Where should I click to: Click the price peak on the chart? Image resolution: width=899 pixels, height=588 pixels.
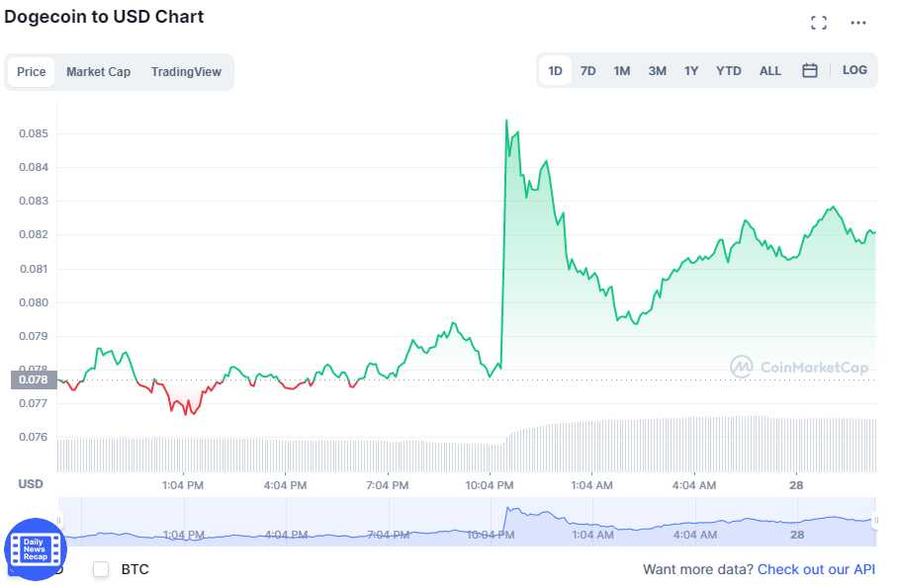coord(506,121)
